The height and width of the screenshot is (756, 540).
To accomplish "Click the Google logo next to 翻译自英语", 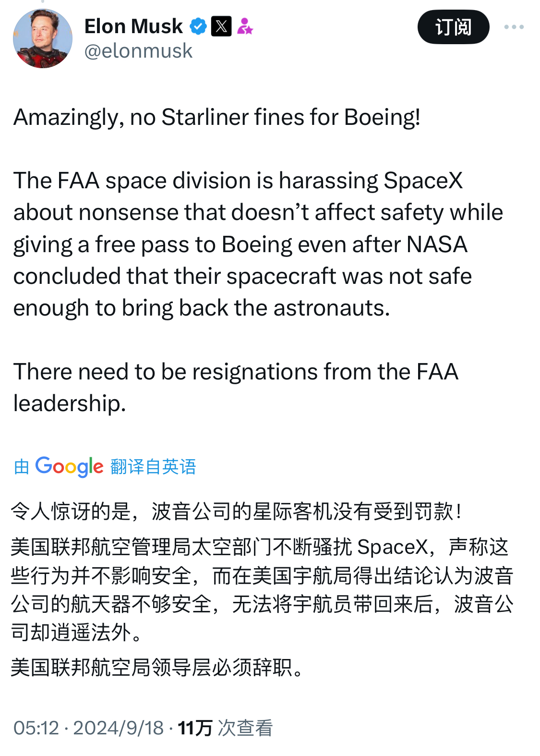I will tap(69, 465).
